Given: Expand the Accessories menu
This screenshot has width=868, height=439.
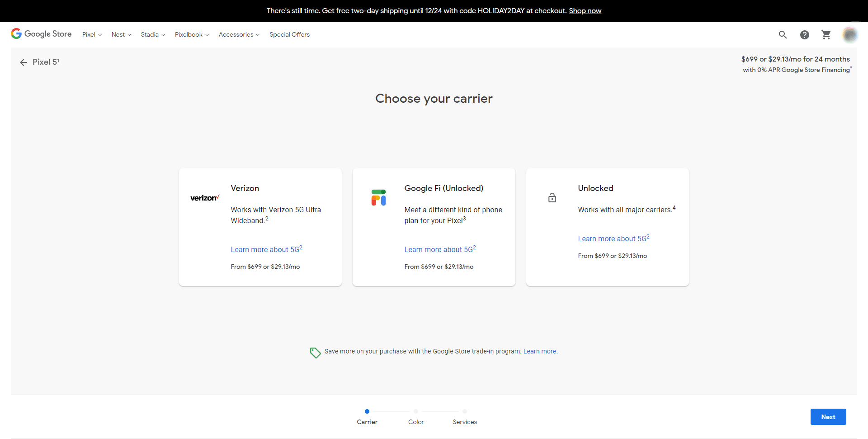Looking at the screenshot, I should click(x=239, y=34).
